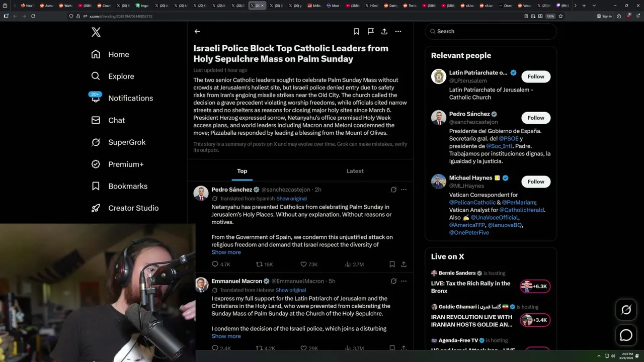View analytics of Pedro Sánchez's post (2.7M)

tap(354, 264)
